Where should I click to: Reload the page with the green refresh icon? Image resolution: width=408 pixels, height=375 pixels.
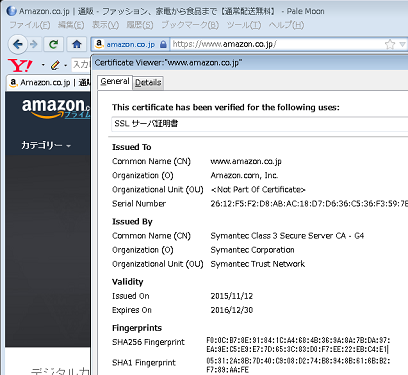click(x=53, y=44)
